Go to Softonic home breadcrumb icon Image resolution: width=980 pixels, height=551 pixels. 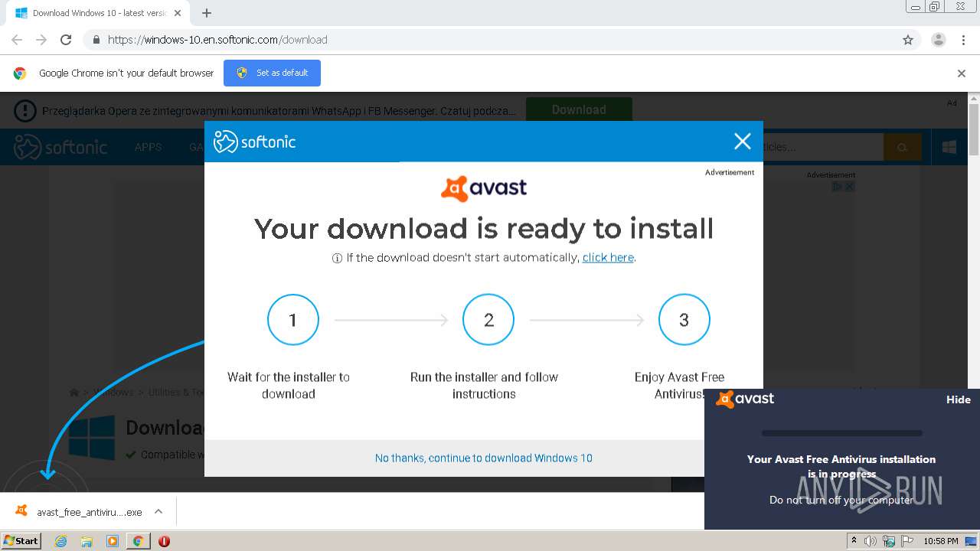point(74,392)
